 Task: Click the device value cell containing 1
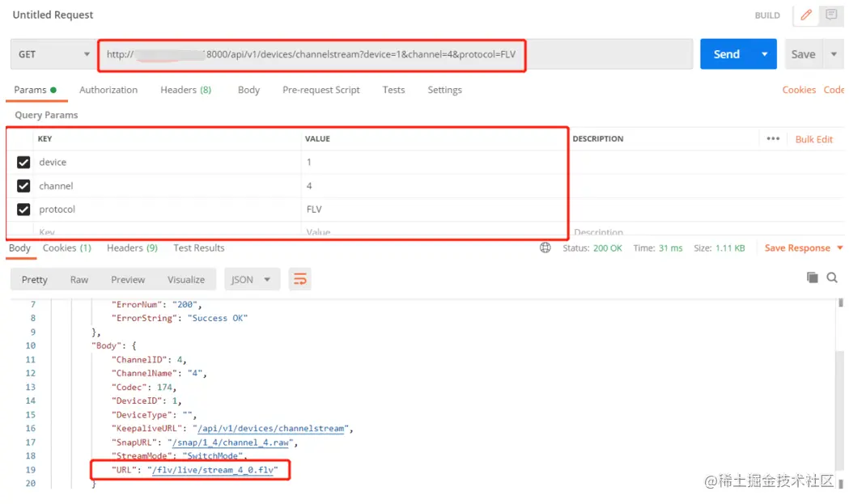click(x=434, y=162)
